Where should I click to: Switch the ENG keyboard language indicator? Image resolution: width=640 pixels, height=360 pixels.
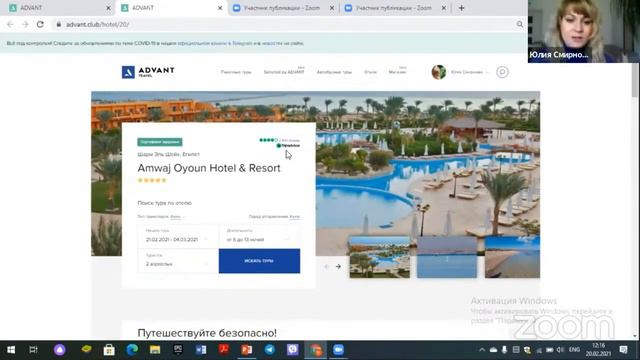click(574, 350)
